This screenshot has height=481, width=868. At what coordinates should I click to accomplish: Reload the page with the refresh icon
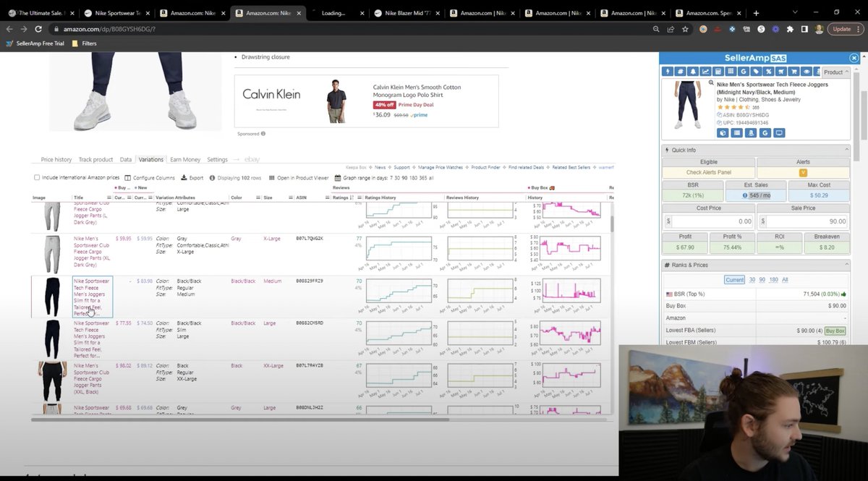point(38,29)
